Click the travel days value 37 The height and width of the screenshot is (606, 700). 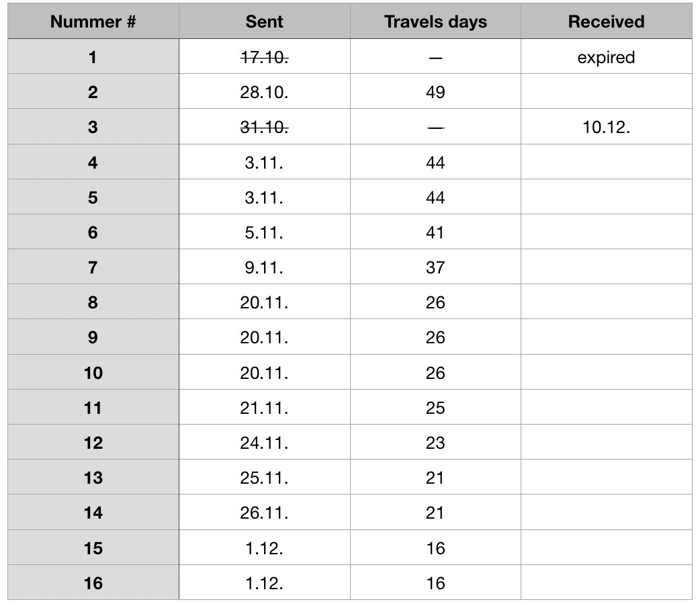click(x=435, y=267)
